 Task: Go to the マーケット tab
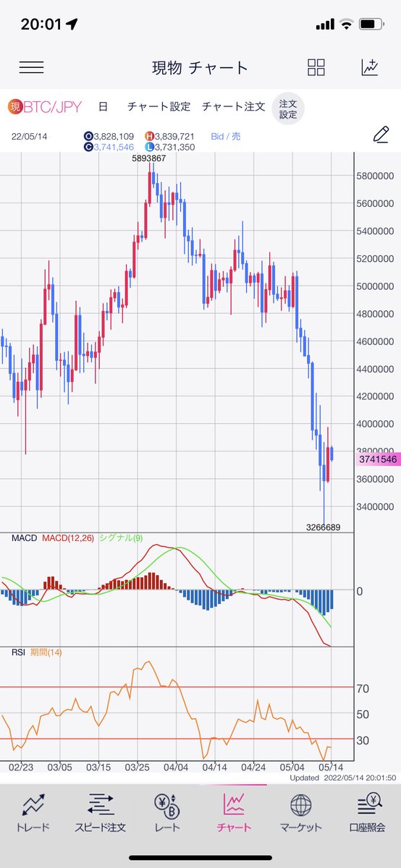pos(301,812)
